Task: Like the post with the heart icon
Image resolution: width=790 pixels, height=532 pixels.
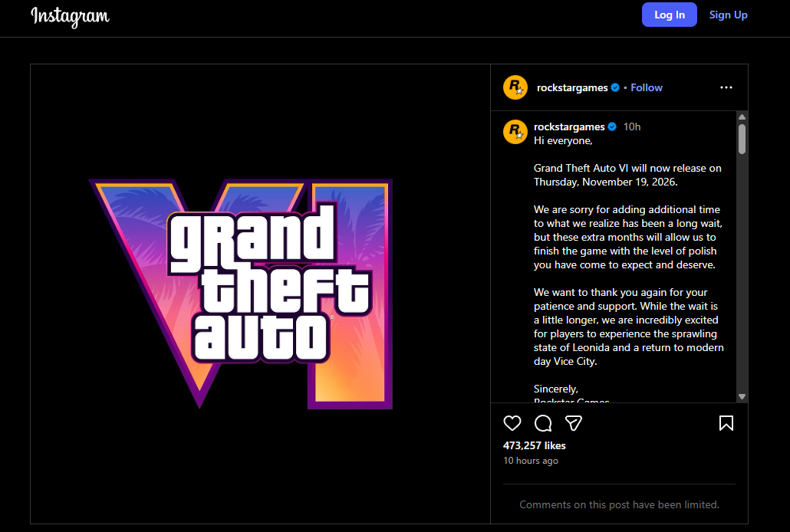Action: [x=512, y=423]
